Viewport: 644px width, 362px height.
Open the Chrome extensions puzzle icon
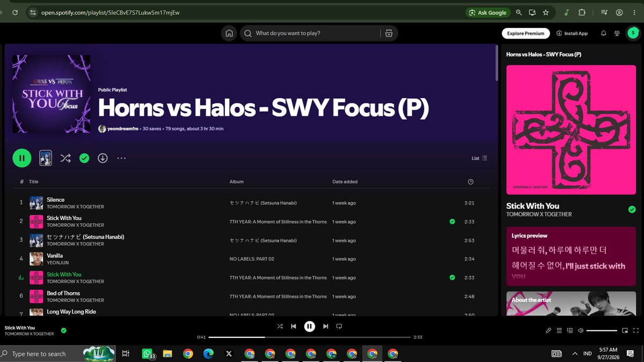(x=582, y=12)
